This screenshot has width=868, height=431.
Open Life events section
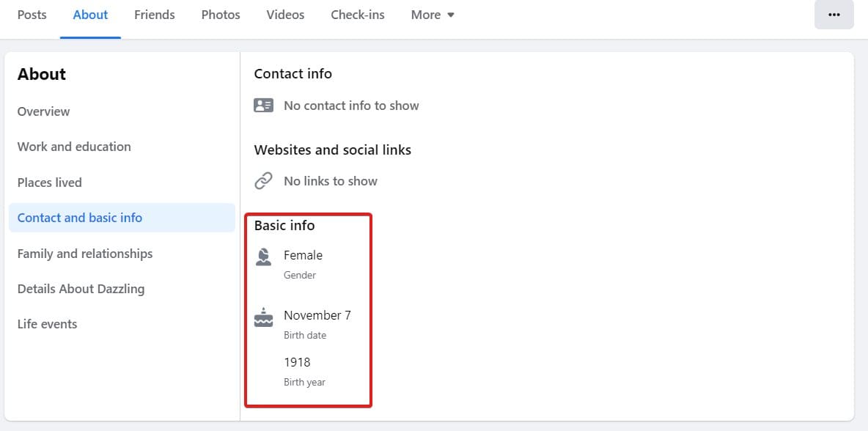click(48, 324)
